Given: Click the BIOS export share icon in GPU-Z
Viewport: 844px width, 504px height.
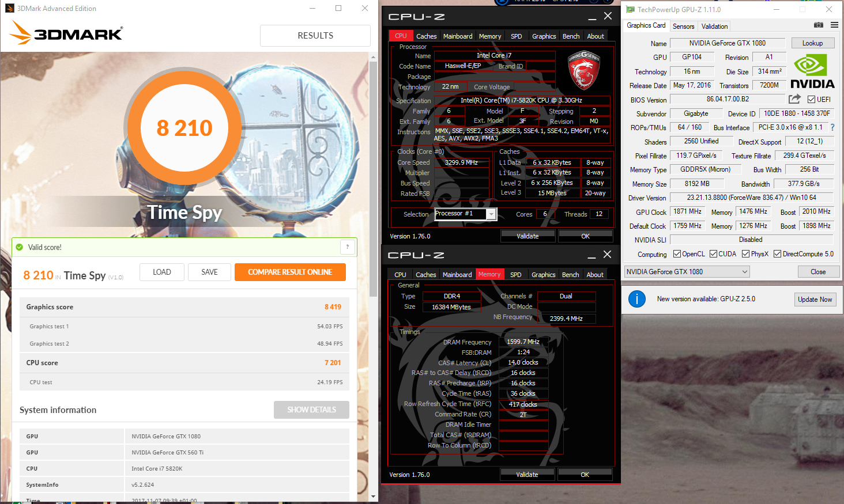Looking at the screenshot, I should (x=794, y=99).
